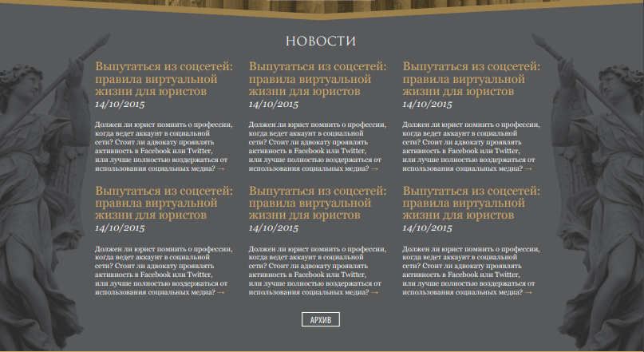Click the arrow icon ending the bottom-left news excerpt

pos(221,293)
